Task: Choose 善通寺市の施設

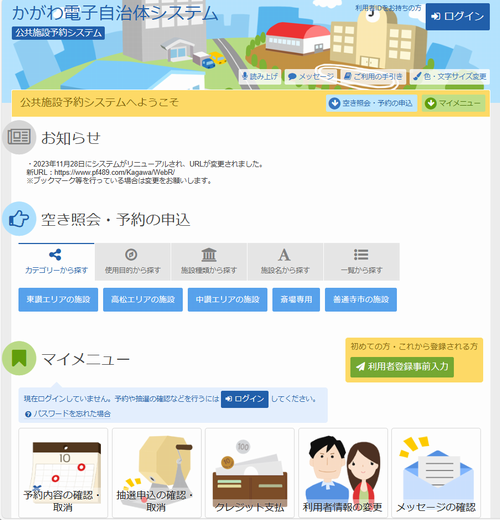Action: pos(361,300)
